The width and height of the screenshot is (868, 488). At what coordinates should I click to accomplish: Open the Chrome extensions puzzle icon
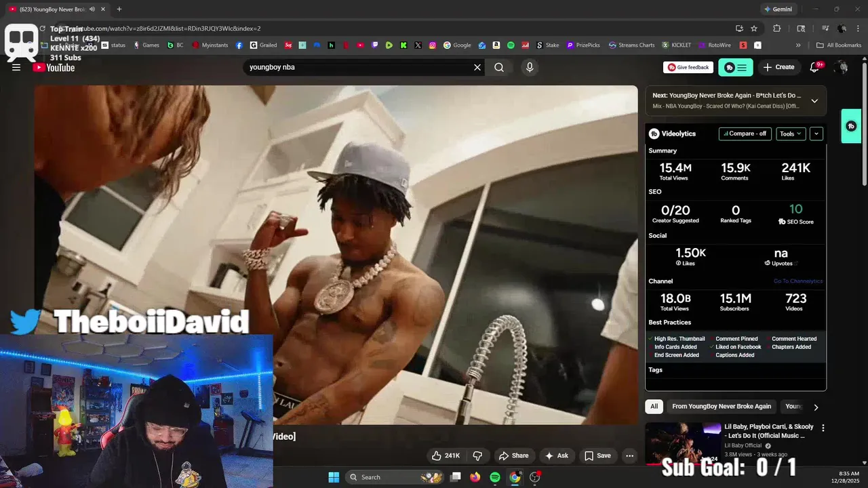777,28
